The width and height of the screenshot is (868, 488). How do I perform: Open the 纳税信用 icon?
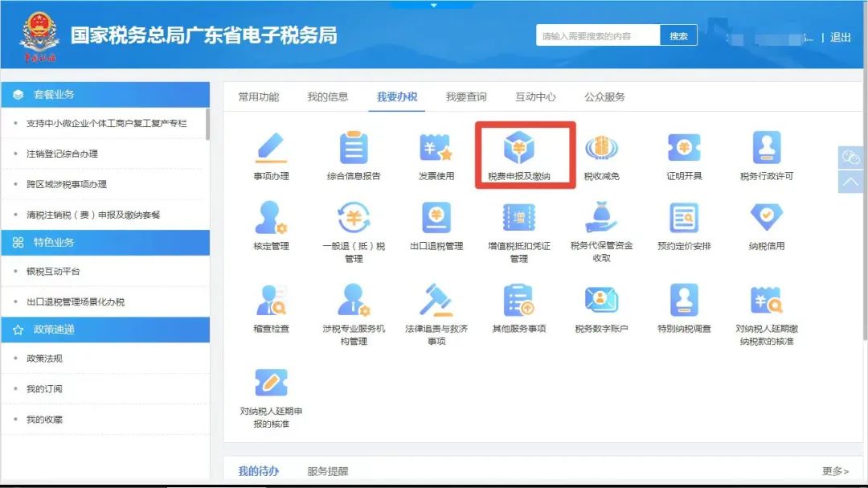[x=767, y=217]
